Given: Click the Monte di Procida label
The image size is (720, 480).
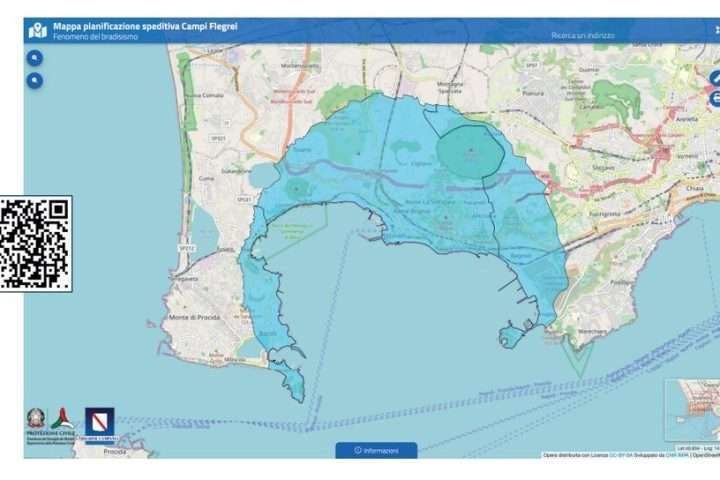Looking at the screenshot, I should click(195, 317).
